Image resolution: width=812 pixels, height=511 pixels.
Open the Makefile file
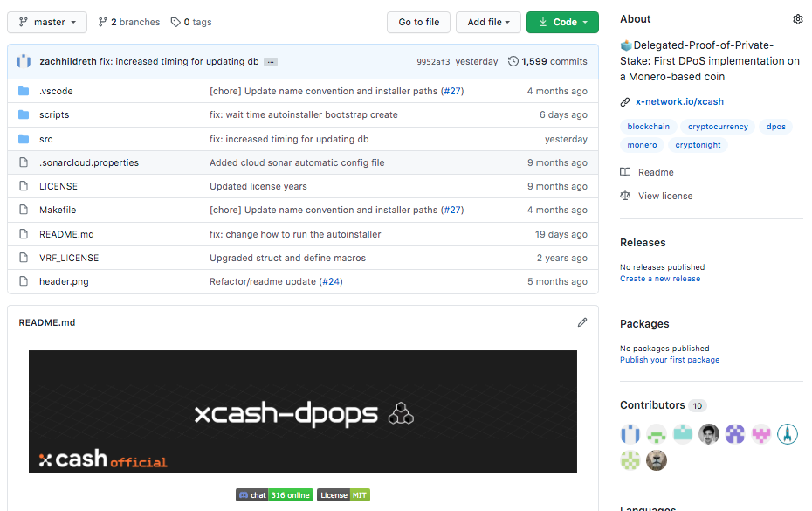(x=58, y=210)
